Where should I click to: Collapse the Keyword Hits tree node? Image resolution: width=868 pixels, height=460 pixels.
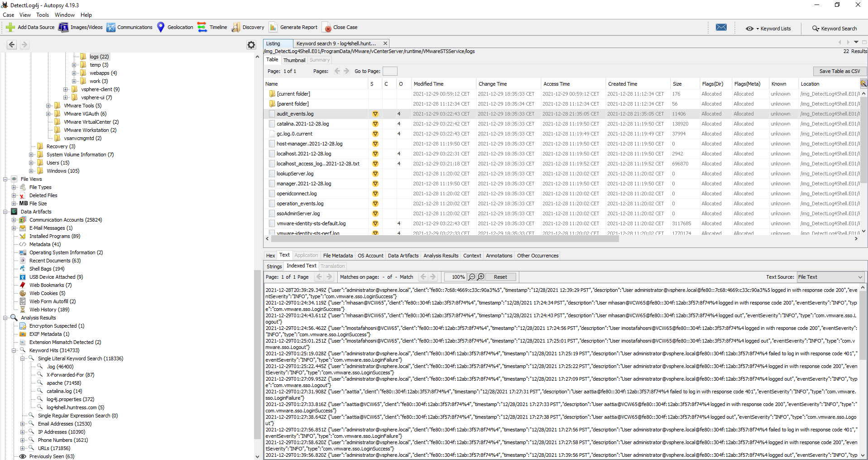pos(14,350)
